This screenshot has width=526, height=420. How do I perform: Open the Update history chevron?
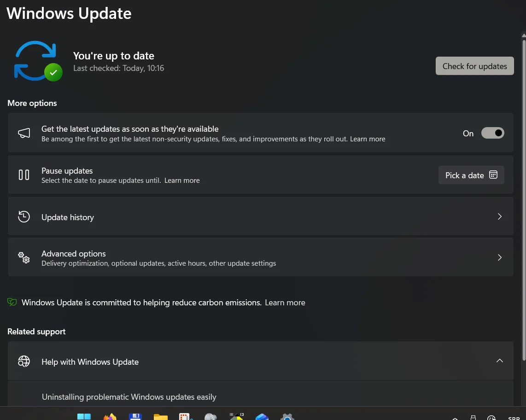(499, 217)
